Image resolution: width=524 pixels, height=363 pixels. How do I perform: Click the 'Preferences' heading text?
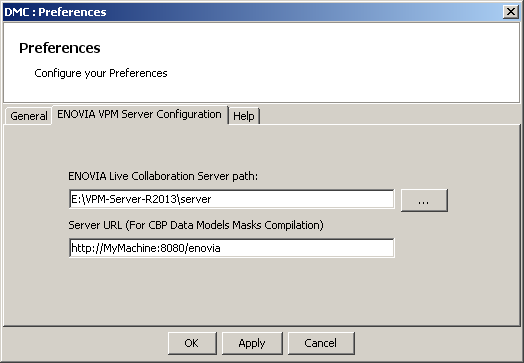tap(59, 48)
